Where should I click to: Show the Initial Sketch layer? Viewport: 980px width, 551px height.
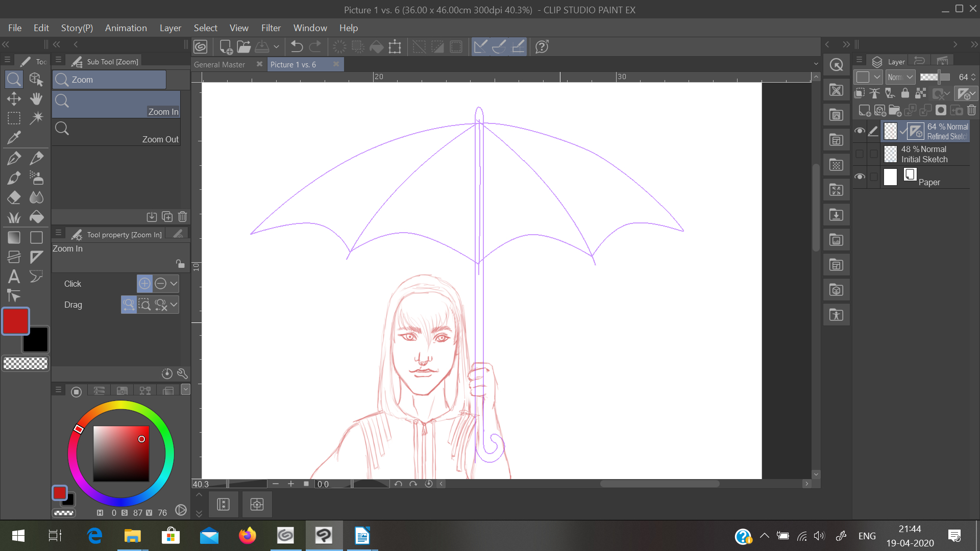pyautogui.click(x=860, y=154)
